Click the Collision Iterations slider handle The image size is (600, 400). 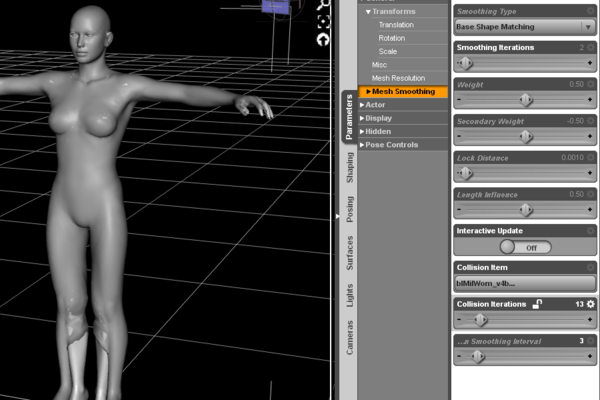point(481,319)
